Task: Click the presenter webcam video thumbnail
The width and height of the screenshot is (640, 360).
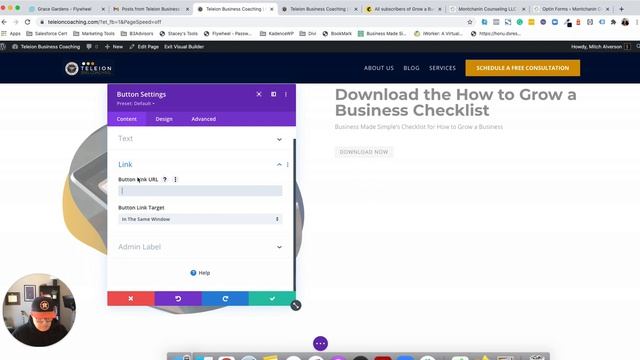Action: [x=39, y=310]
